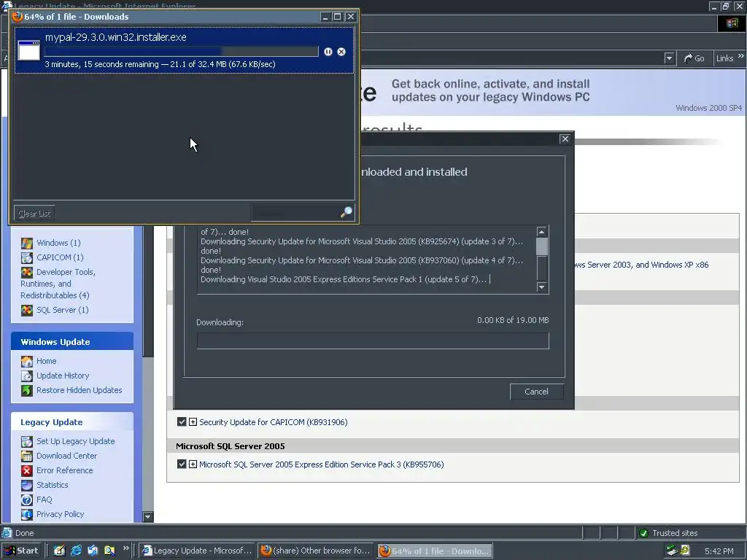The width and height of the screenshot is (747, 560).
Task: Open the CAPICOM (1) category
Action: (x=60, y=257)
